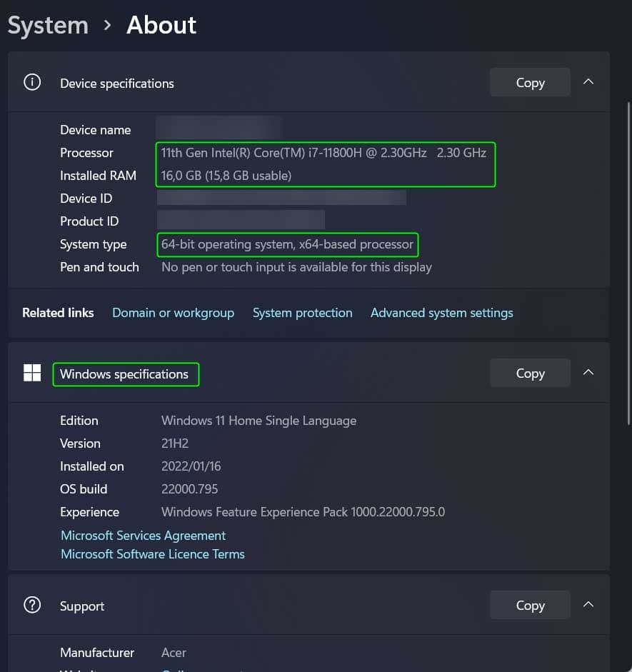Image resolution: width=632 pixels, height=672 pixels.
Task: Collapse the Support section
Action: (588, 604)
